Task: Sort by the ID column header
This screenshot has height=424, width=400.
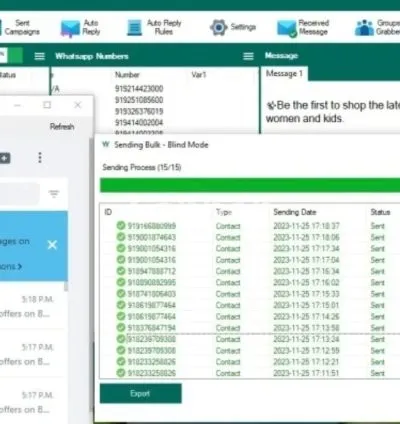Action: pyautogui.click(x=108, y=212)
